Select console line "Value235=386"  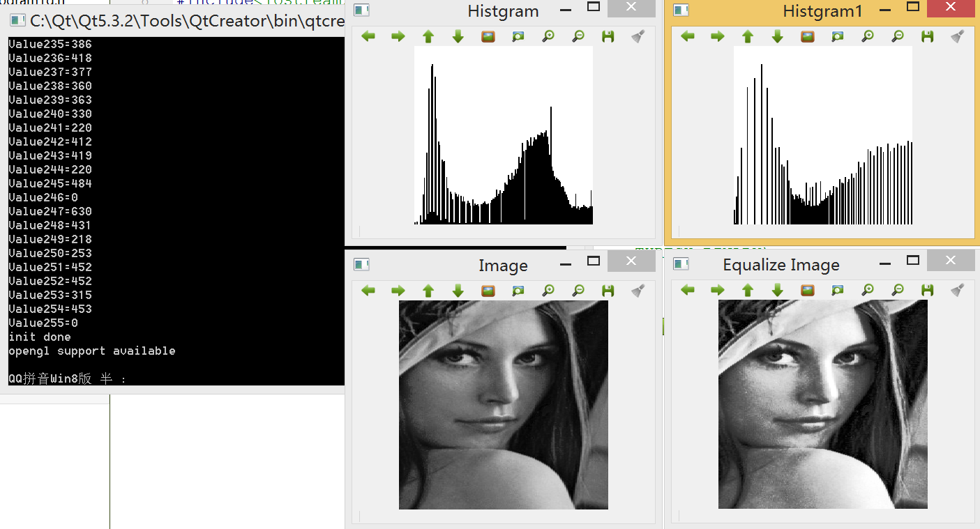point(50,44)
